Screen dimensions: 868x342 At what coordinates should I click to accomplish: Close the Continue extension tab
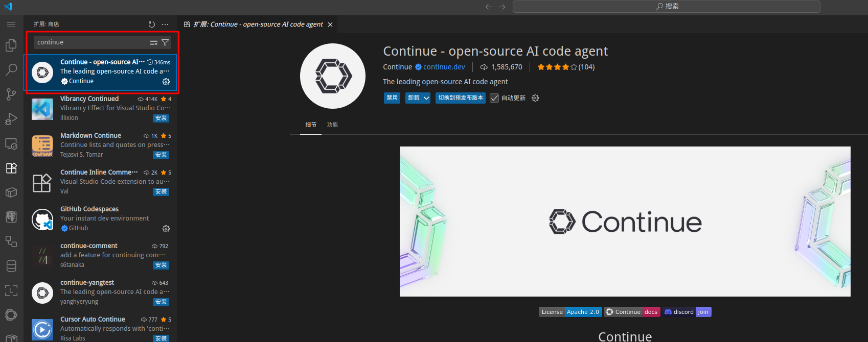coord(330,25)
